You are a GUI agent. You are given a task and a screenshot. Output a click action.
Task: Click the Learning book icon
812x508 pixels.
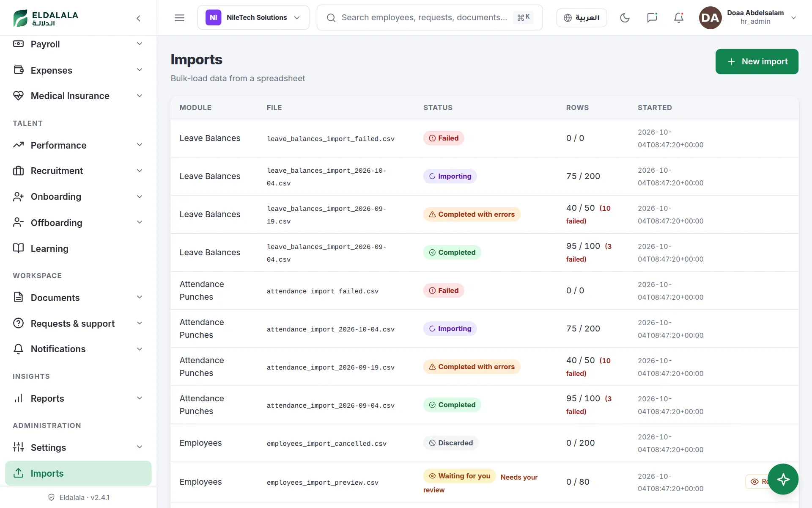click(x=18, y=248)
